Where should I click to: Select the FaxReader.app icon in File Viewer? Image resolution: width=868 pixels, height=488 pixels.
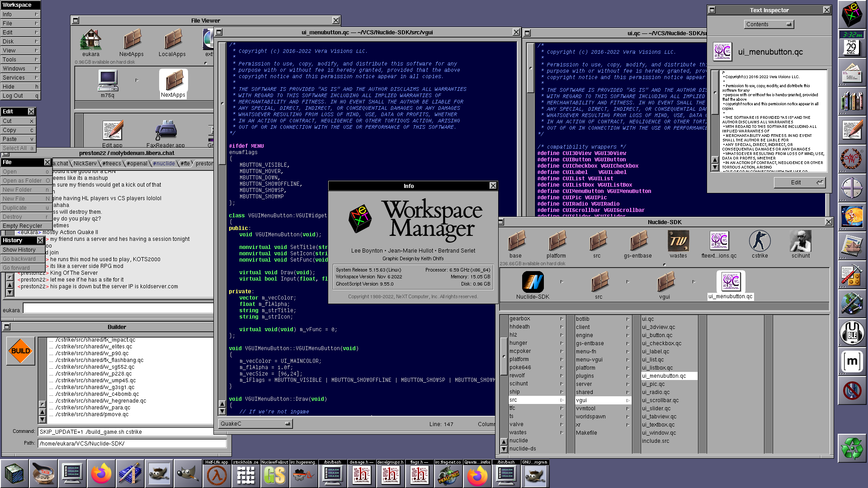pos(166,131)
